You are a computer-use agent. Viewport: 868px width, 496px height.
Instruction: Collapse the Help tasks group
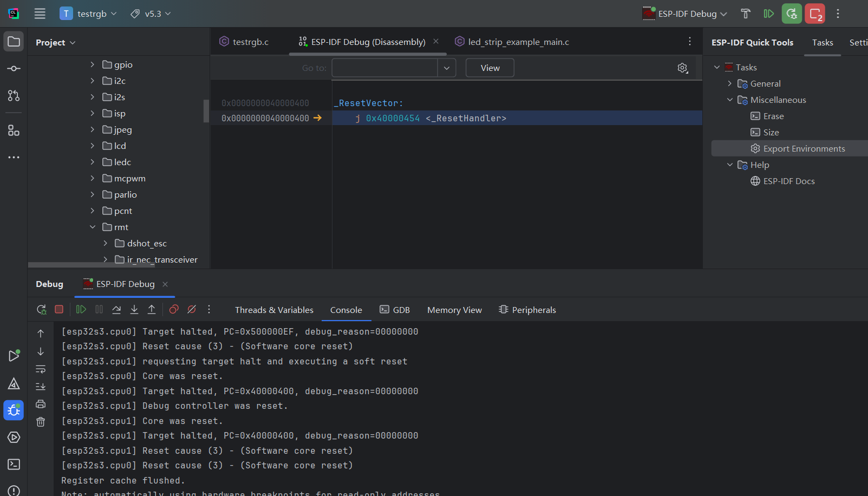[730, 165]
